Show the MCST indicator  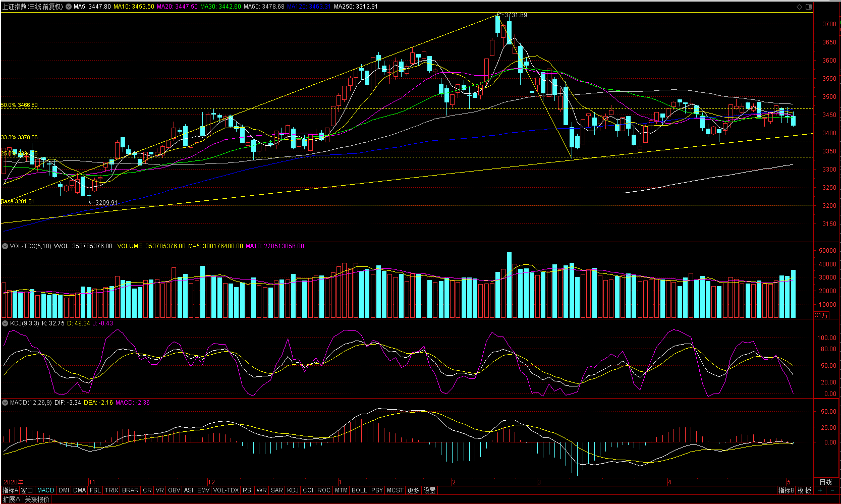tap(395, 490)
